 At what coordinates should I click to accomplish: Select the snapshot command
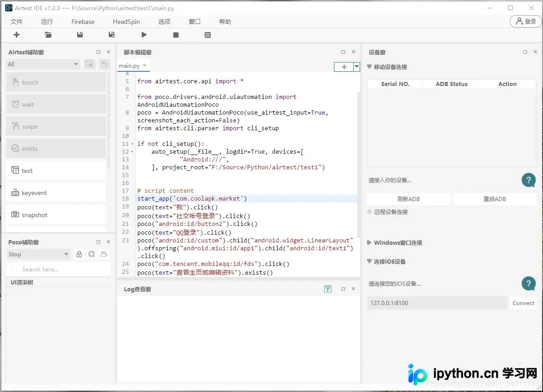coord(56,215)
